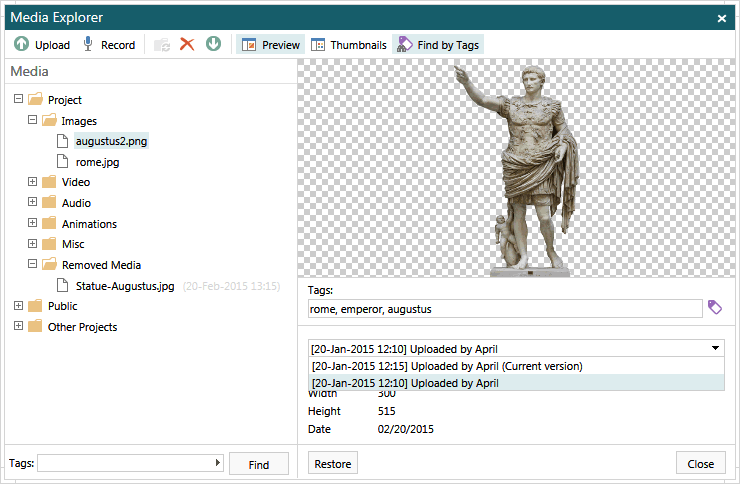Expand the Animations folder
This screenshot has height=484, width=740.
(x=32, y=222)
